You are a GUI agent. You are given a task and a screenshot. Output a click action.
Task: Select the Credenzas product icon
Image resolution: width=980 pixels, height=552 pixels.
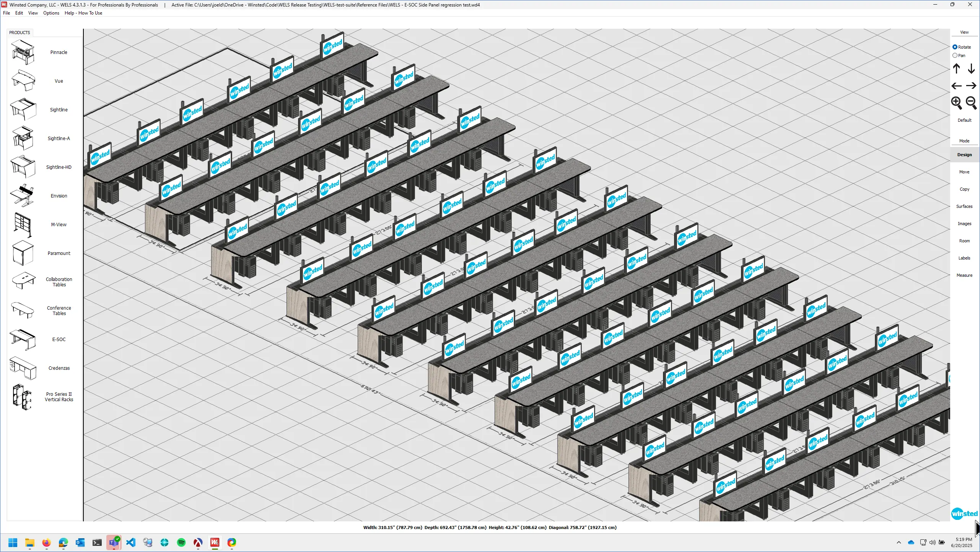(x=23, y=368)
